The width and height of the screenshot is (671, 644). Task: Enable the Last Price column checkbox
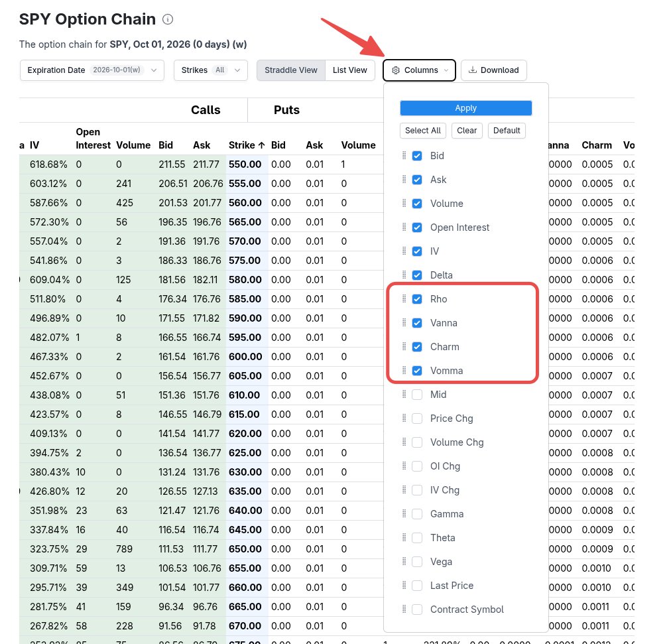point(417,586)
